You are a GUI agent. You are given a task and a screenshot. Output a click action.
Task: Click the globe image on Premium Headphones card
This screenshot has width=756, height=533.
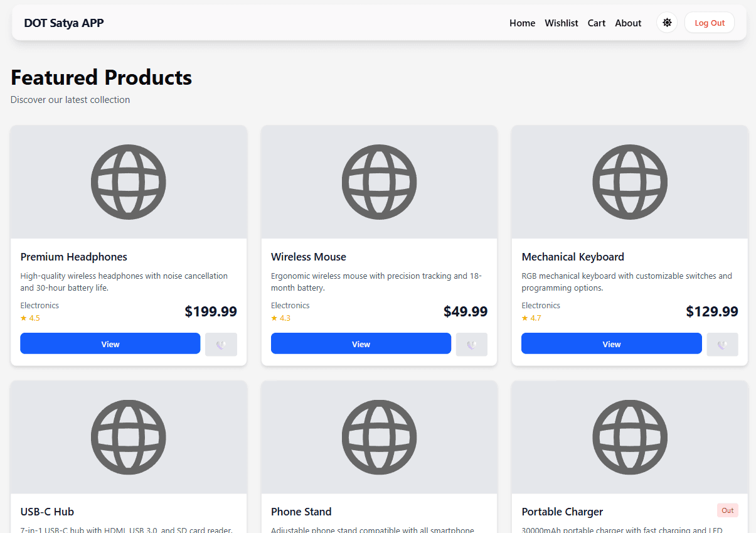coord(128,181)
